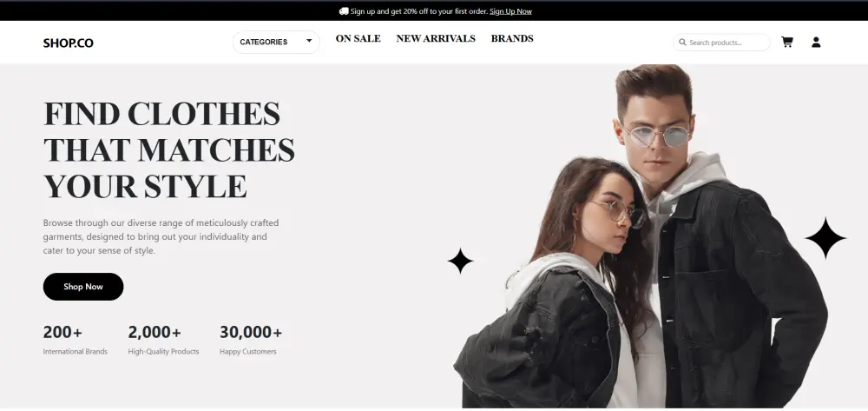Click the Shop Now button
The width and height of the screenshot is (868, 411).
pyautogui.click(x=83, y=287)
